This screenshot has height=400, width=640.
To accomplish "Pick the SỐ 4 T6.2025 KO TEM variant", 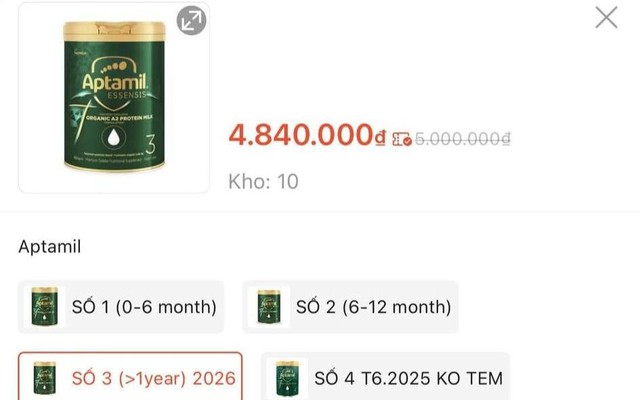I will (x=408, y=378).
